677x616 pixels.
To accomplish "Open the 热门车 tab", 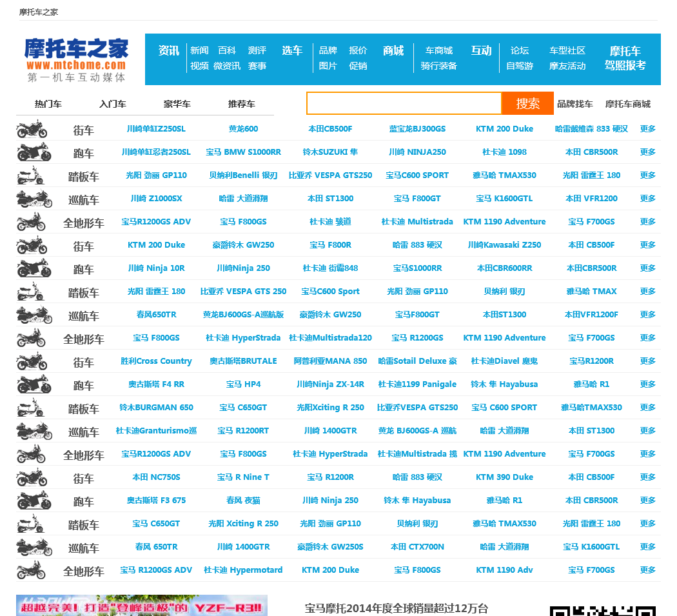I will click(x=48, y=104).
